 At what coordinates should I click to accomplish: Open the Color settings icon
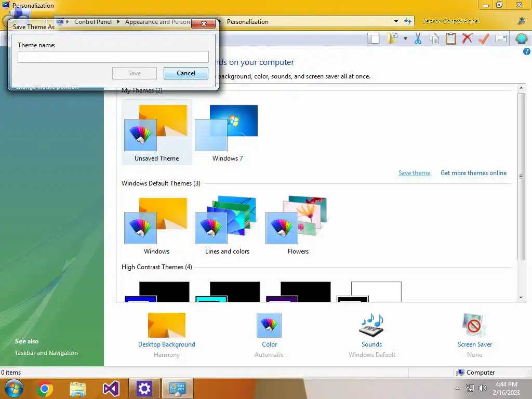tap(269, 325)
